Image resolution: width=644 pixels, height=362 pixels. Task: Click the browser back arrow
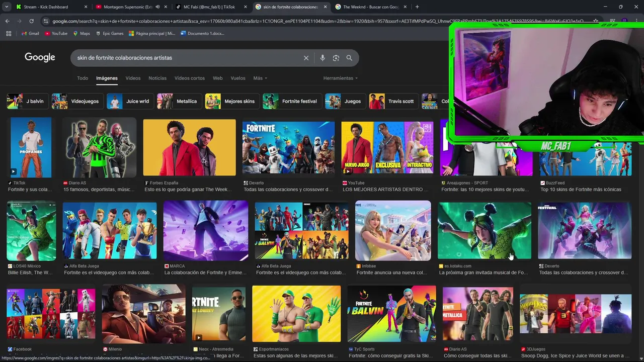click(7, 21)
